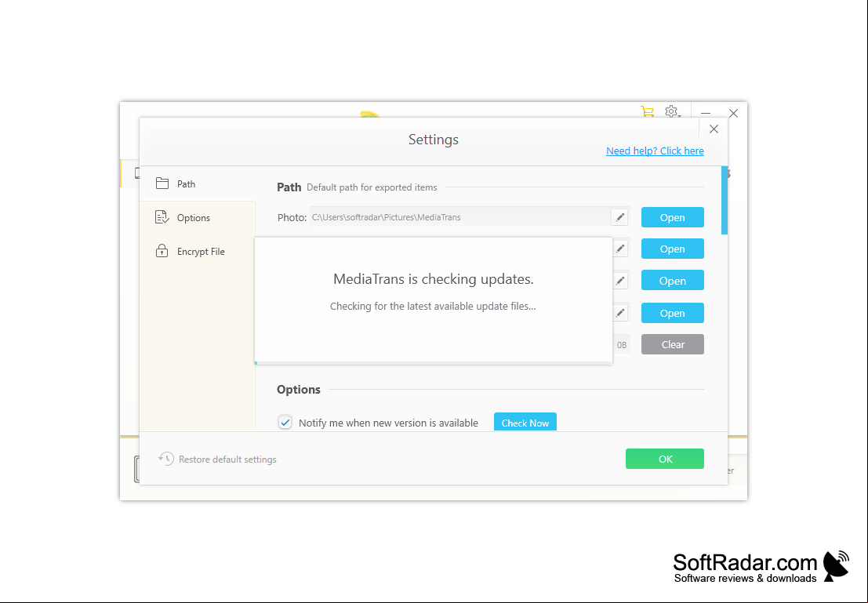Click the update check progress bar

[434, 363]
